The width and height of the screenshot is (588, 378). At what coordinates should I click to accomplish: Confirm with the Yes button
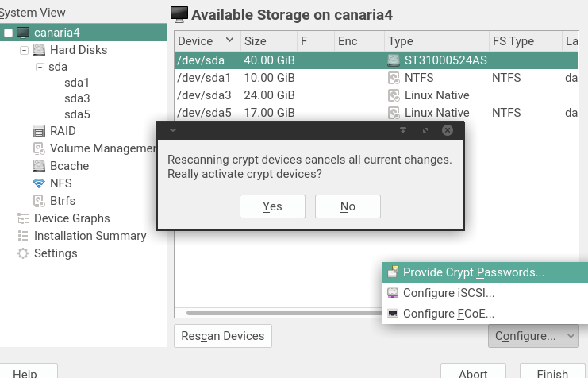tap(272, 206)
